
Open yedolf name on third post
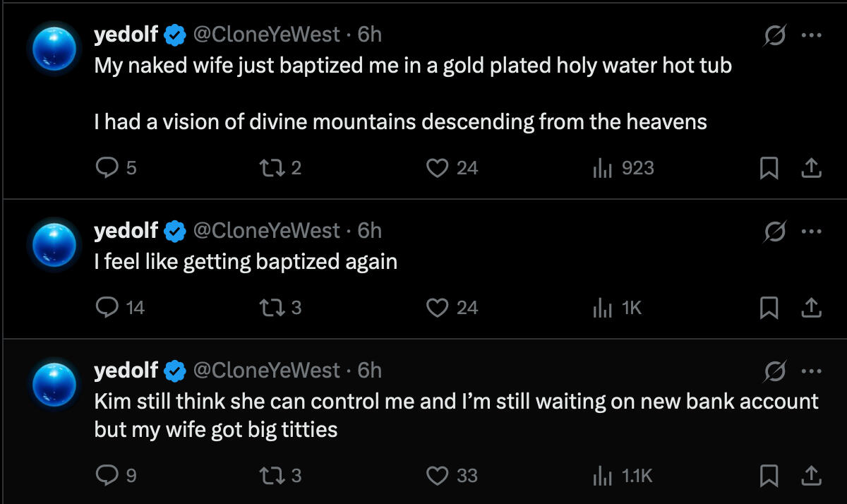pos(126,371)
